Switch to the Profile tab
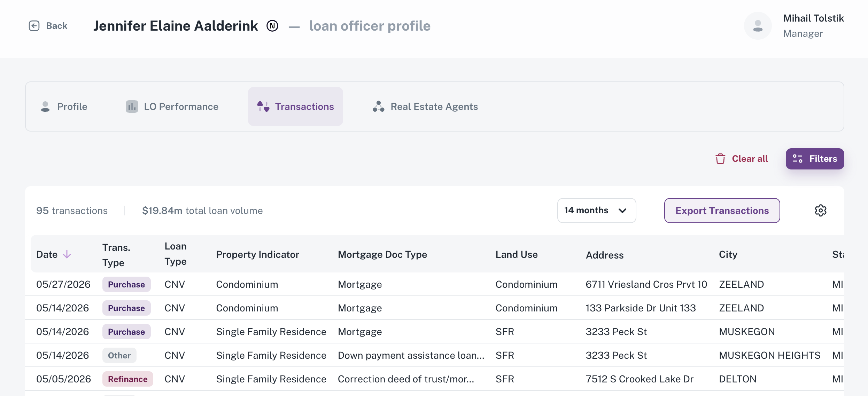Viewport: 868px width, 396px height. [64, 106]
